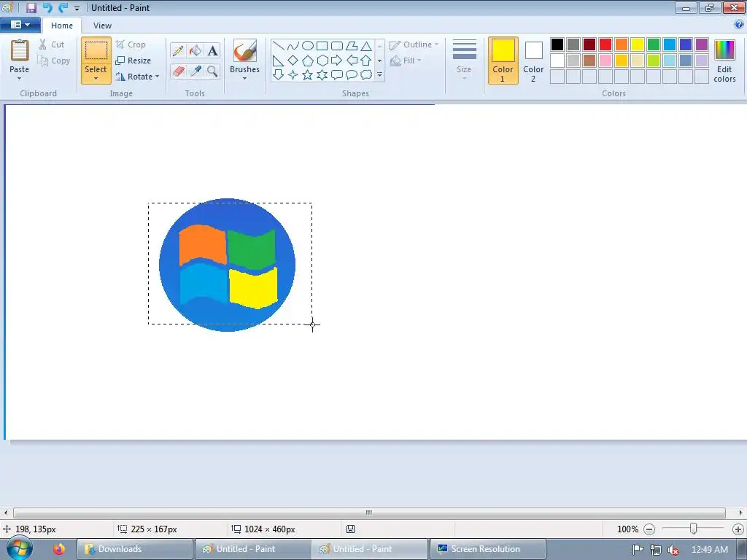Choose the Oval shape
Image resolution: width=747 pixels, height=560 pixels.
click(308, 46)
